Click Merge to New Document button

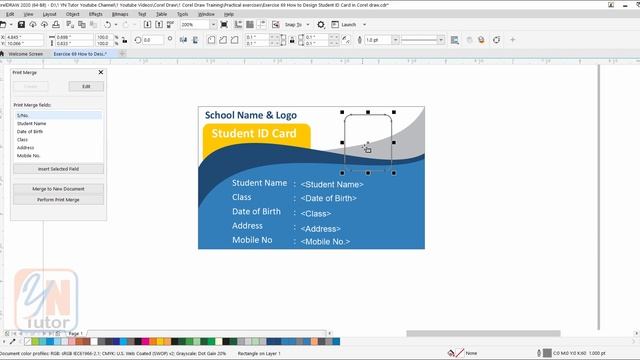(58, 189)
